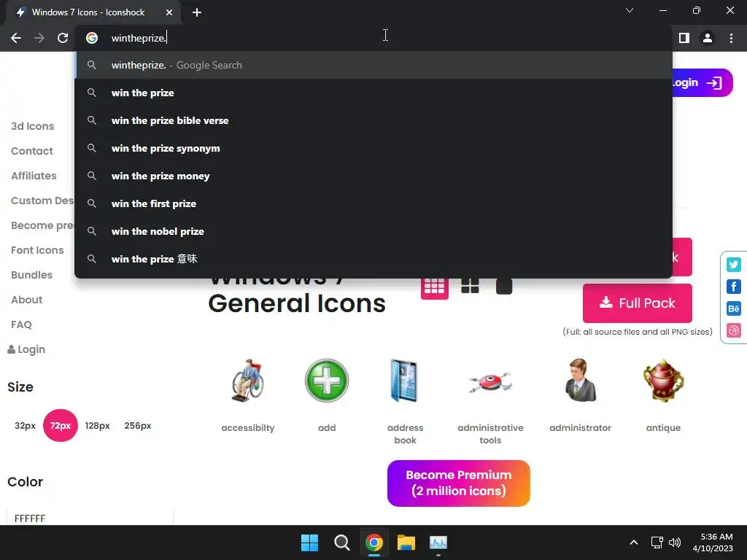
Task: Download the Full Pack
Action: click(638, 303)
